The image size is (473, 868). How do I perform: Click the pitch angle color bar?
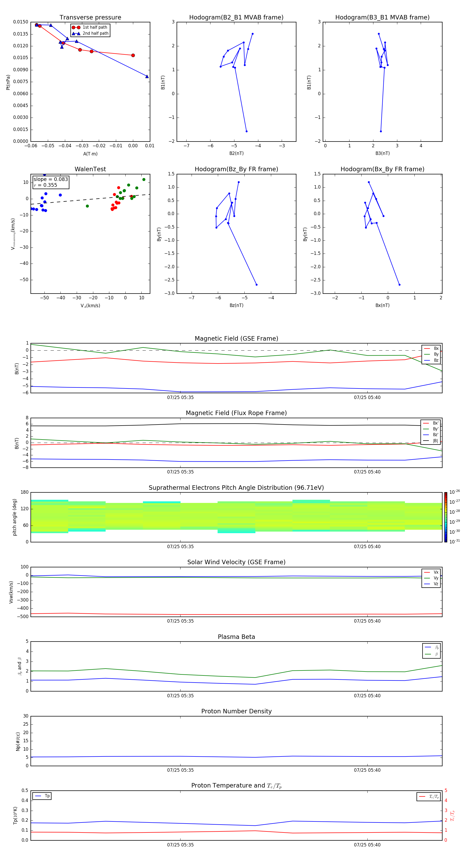(446, 518)
